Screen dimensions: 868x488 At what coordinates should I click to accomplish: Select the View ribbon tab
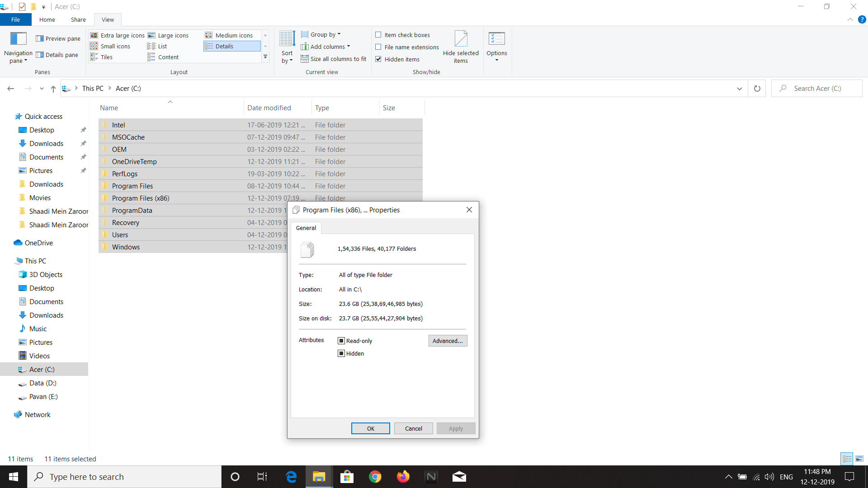108,19
